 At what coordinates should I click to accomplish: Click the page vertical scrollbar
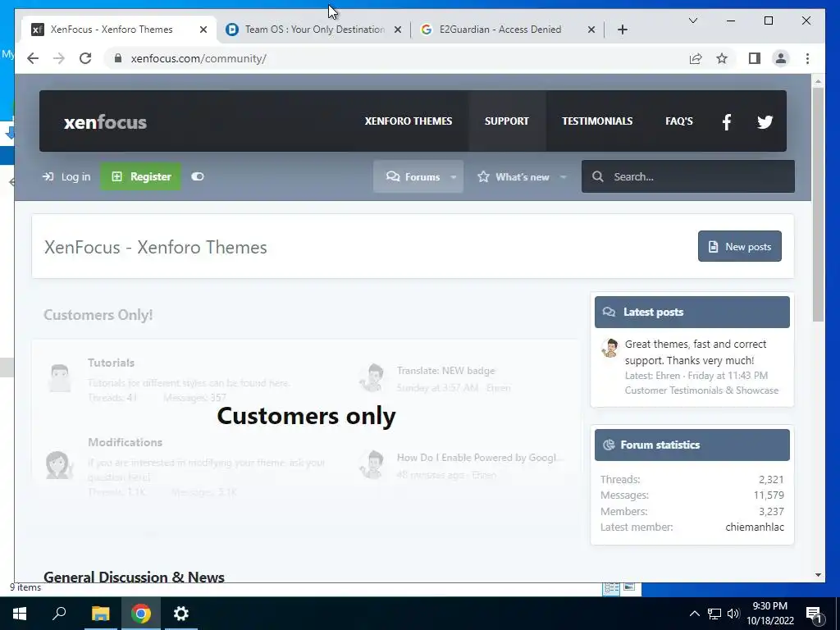(818, 203)
